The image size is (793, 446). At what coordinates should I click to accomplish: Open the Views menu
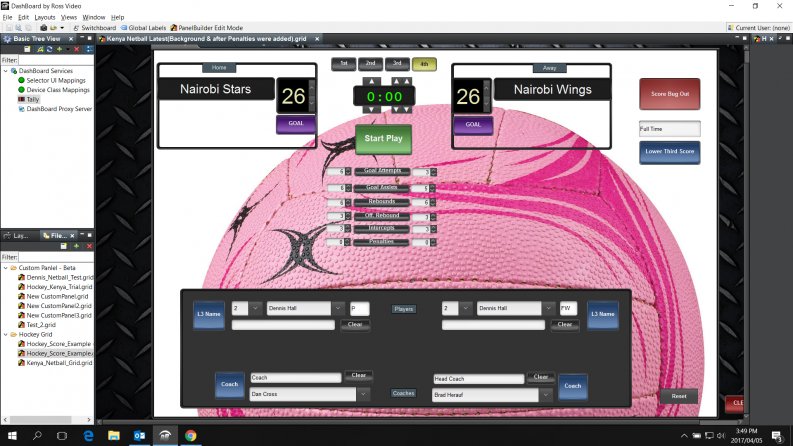tap(69, 17)
